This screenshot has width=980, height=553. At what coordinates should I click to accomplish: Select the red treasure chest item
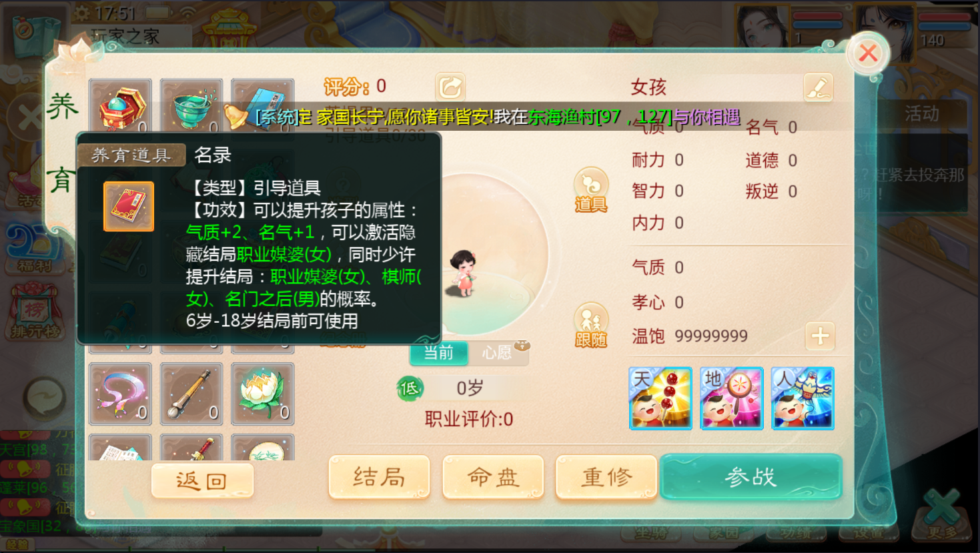click(120, 107)
